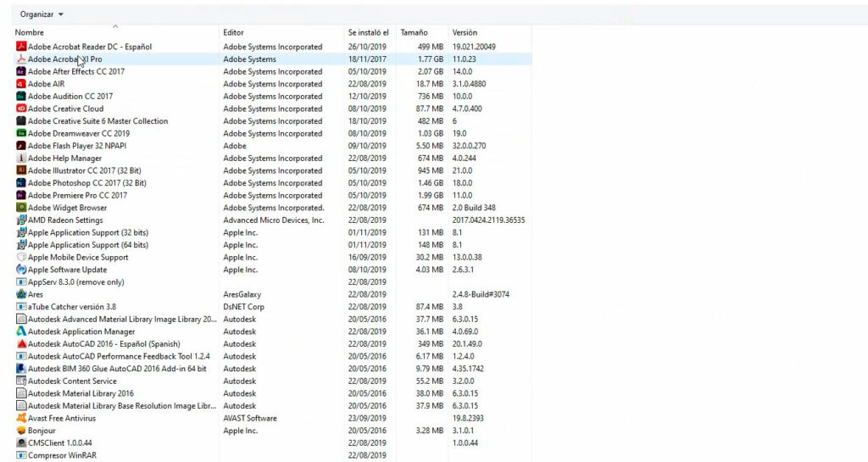Click the Adobe Creative Suite 6 icon

(21, 121)
